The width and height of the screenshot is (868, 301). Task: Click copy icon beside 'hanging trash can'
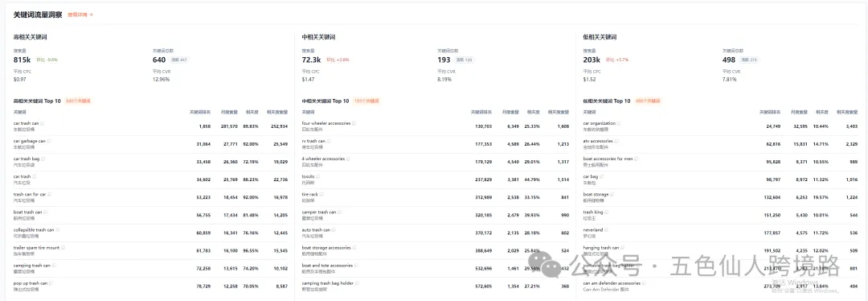(x=622, y=247)
